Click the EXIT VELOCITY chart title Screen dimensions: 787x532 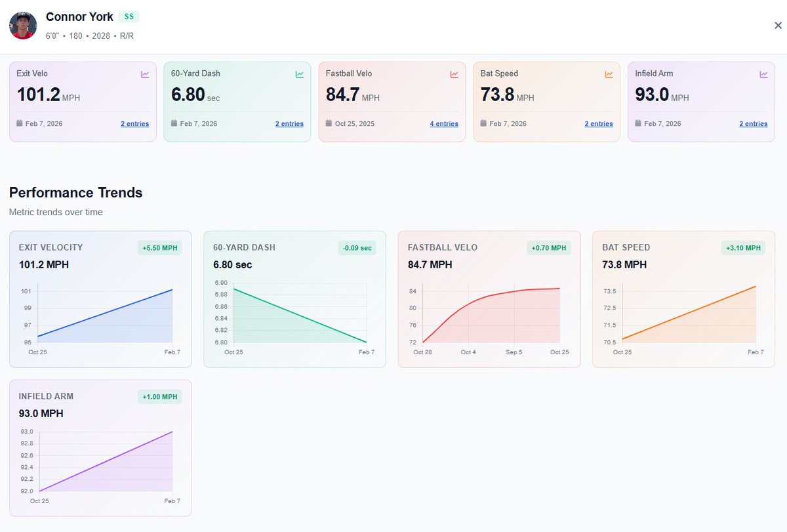click(x=51, y=248)
